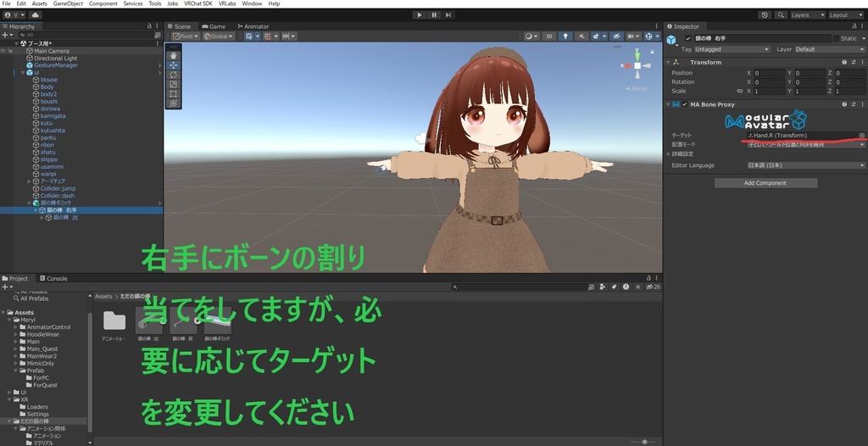Open Transform component help icon

845,62
